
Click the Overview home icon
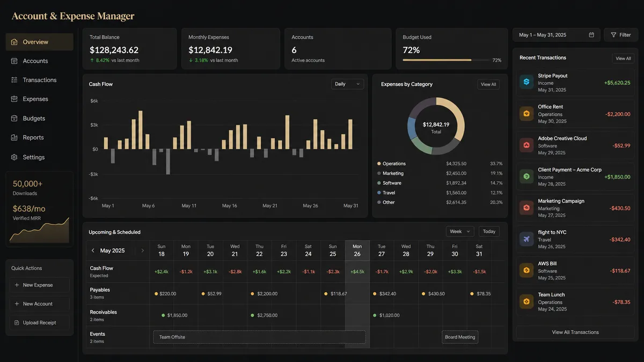[14, 42]
